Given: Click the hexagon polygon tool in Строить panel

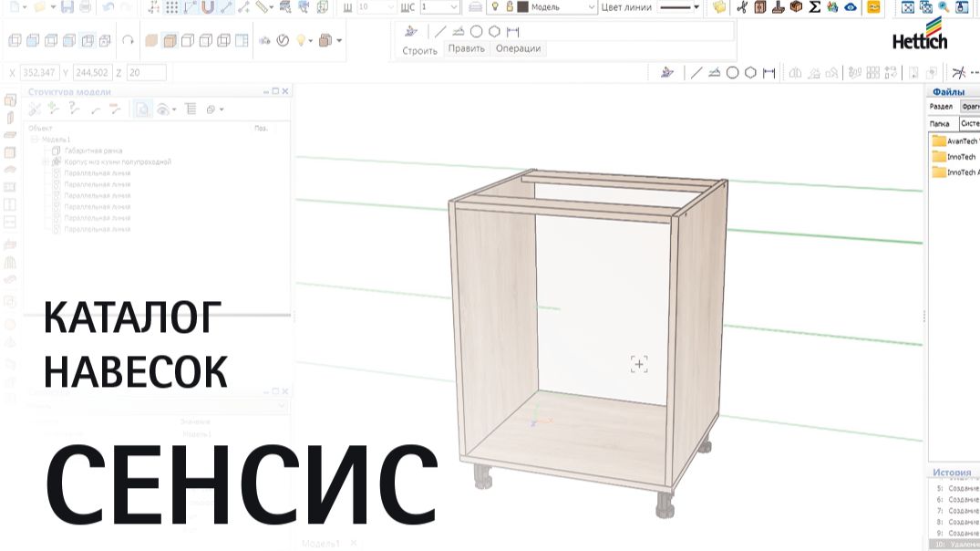Looking at the screenshot, I should [x=494, y=31].
